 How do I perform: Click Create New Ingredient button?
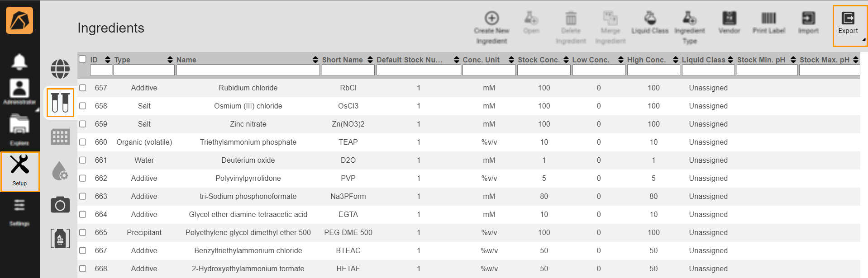491,27
